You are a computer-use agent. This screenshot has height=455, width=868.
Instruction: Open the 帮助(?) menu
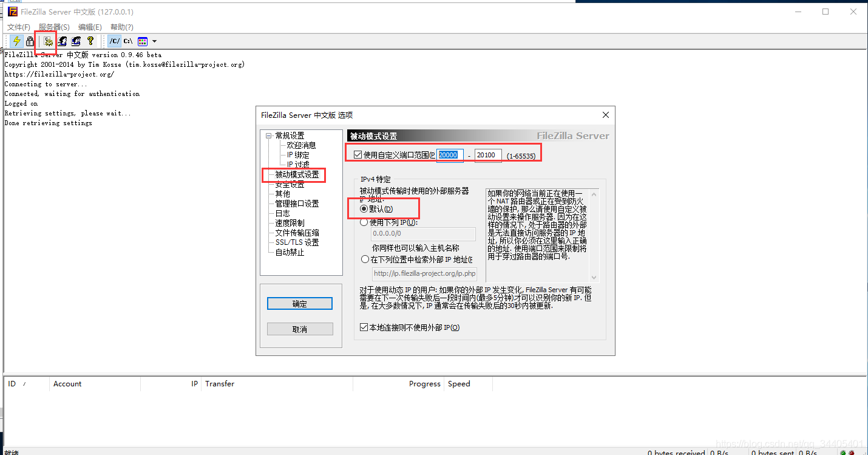point(122,27)
